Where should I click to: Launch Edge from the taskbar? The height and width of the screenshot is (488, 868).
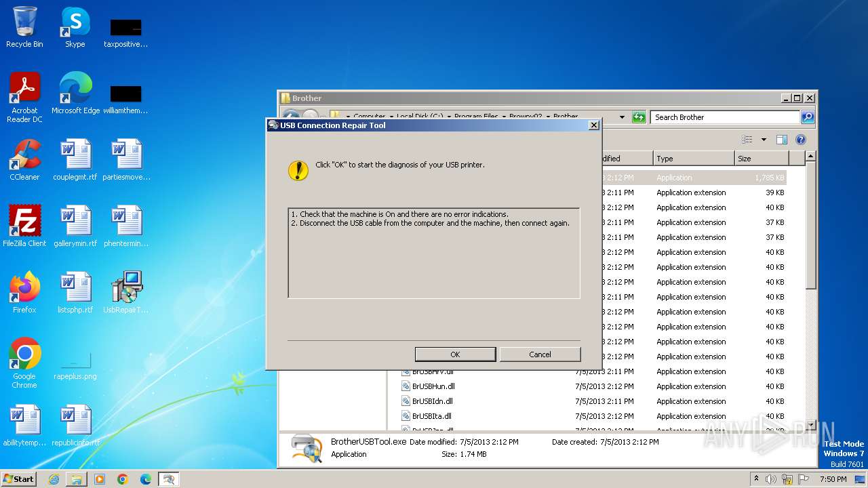click(146, 479)
